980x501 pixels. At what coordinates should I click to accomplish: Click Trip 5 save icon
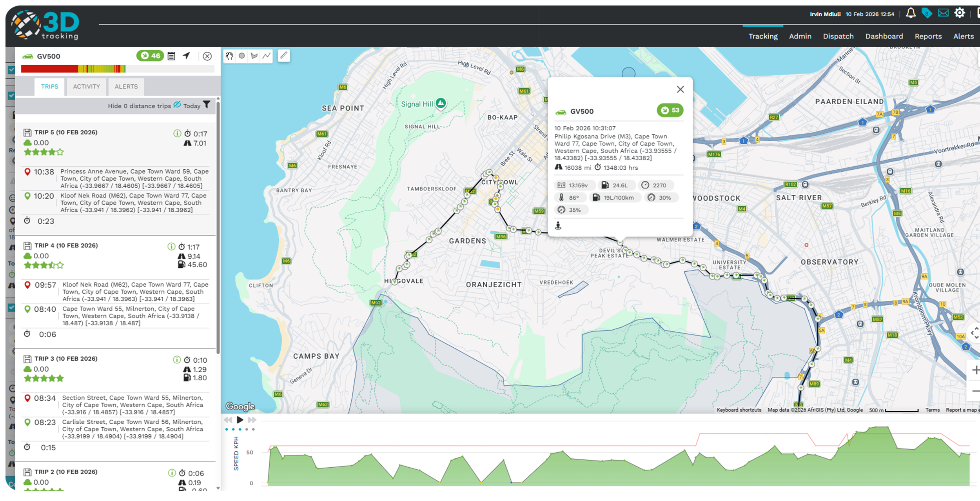coord(27,133)
